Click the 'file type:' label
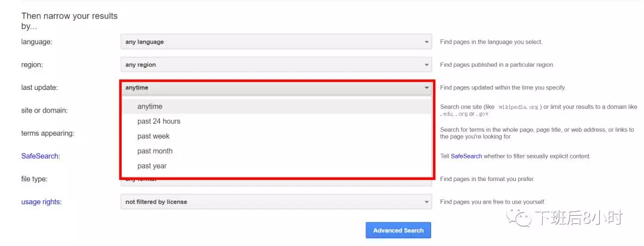The height and width of the screenshot is (246, 644). (x=35, y=179)
